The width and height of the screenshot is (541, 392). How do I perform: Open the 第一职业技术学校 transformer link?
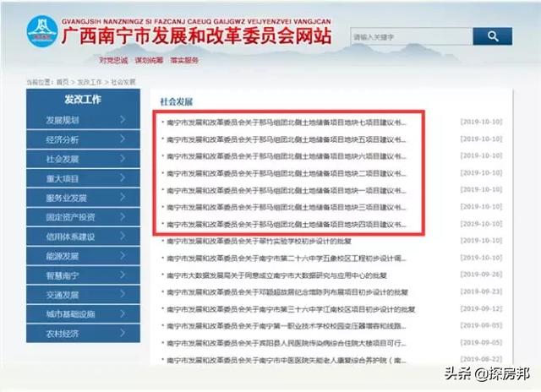pos(287,326)
